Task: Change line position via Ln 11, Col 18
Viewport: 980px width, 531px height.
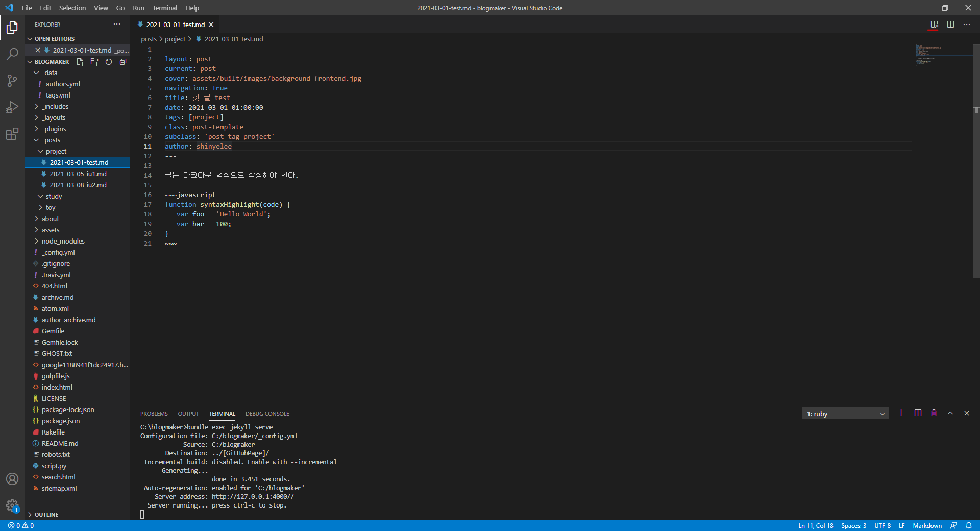Action: point(815,525)
